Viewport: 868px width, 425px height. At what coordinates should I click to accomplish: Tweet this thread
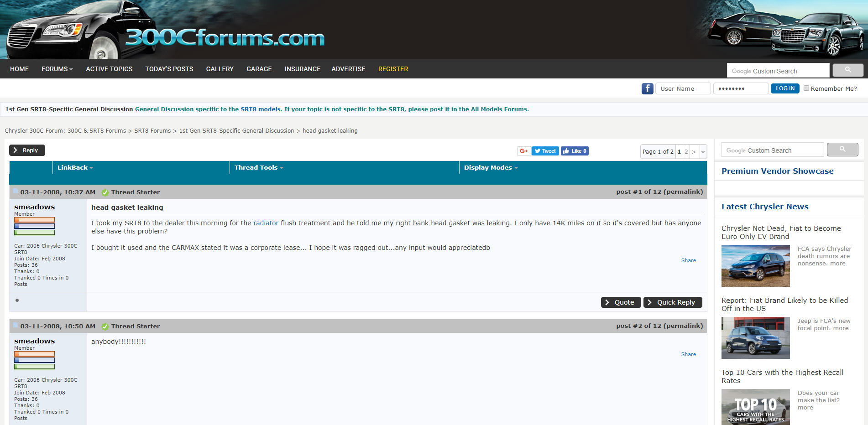[x=545, y=151]
